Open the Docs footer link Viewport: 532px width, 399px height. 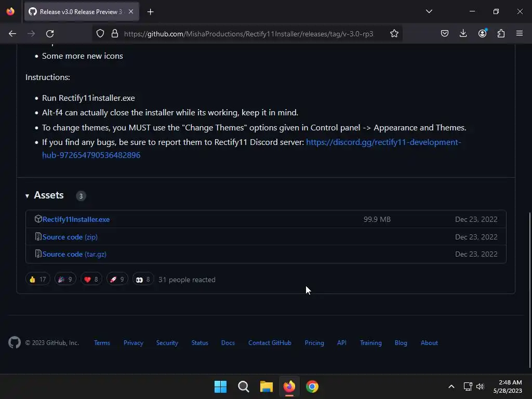(228, 343)
